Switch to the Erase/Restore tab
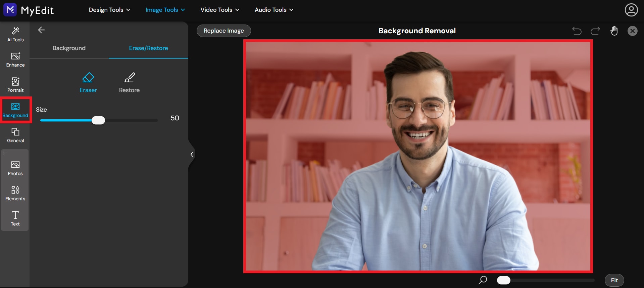Screen dimensions: 644x288 coord(148,48)
